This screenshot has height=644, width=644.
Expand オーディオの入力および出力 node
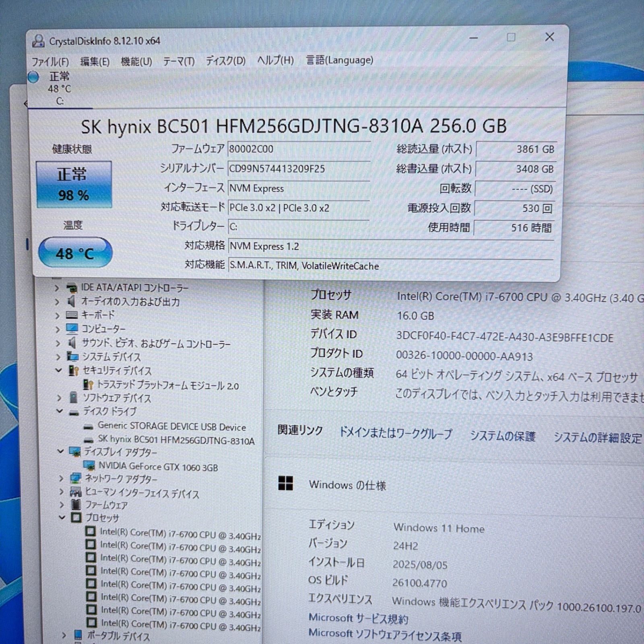click(57, 302)
